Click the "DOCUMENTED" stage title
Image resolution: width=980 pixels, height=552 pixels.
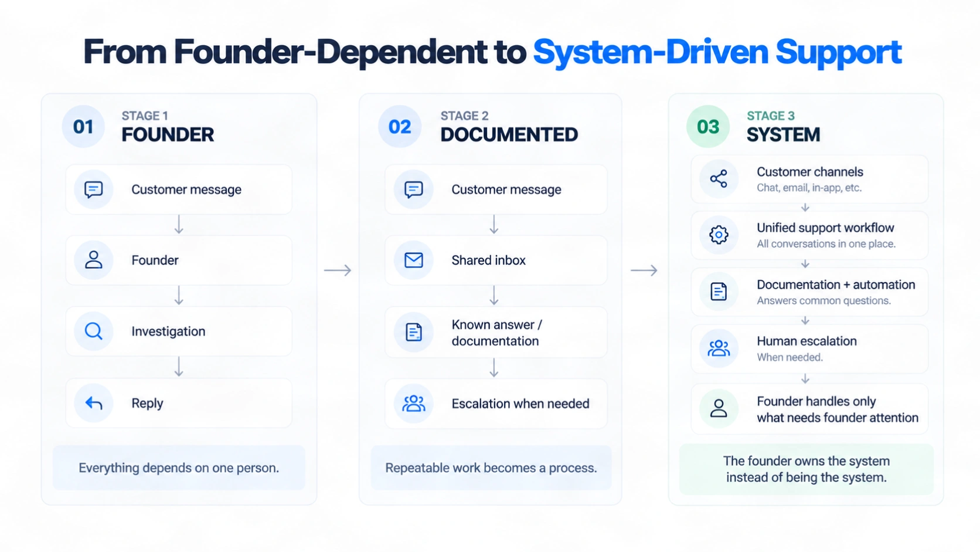pos(509,134)
